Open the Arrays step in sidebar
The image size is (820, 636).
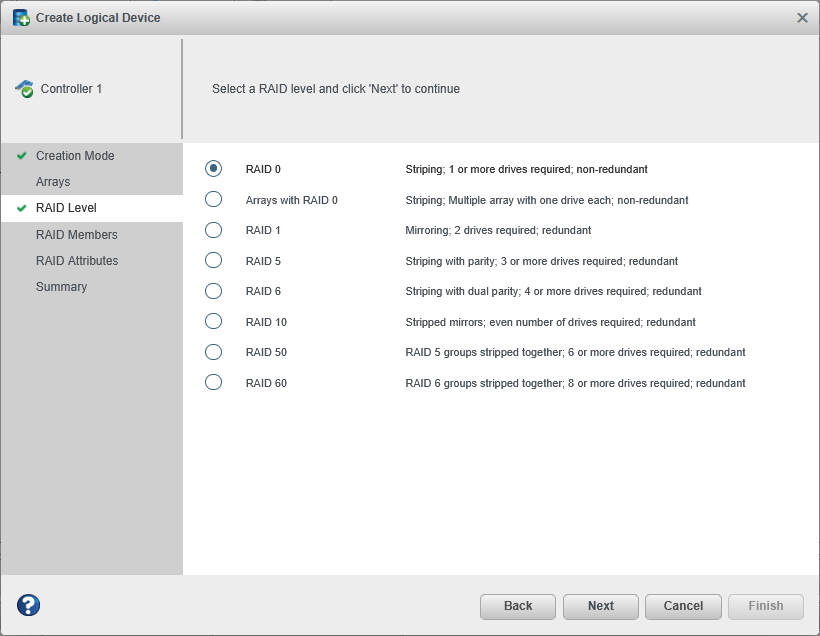point(53,182)
